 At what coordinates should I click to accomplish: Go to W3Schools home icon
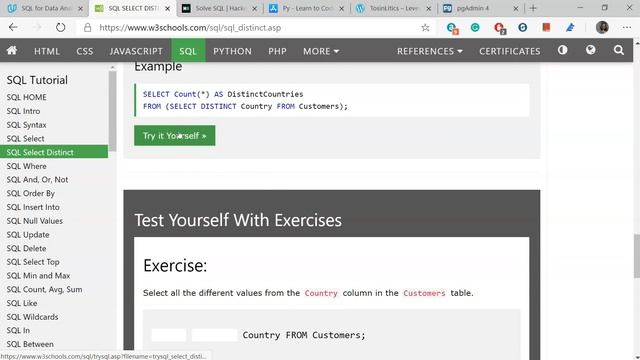12,51
